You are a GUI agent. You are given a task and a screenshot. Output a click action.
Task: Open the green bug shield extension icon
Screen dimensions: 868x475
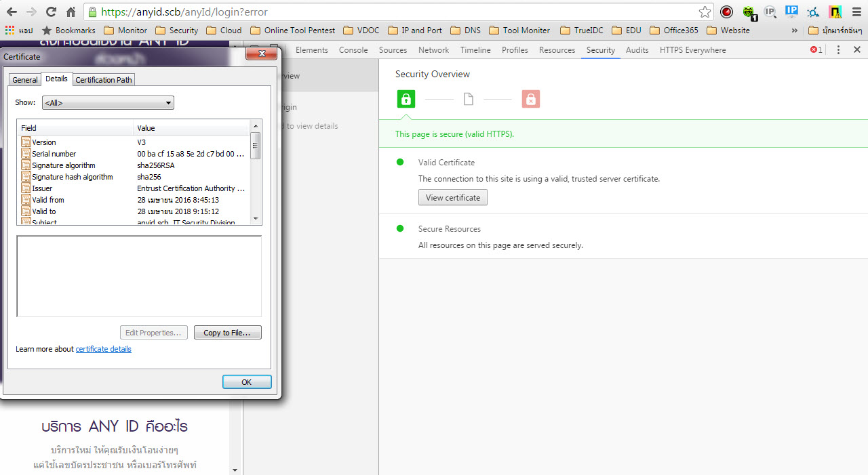pyautogui.click(x=749, y=12)
